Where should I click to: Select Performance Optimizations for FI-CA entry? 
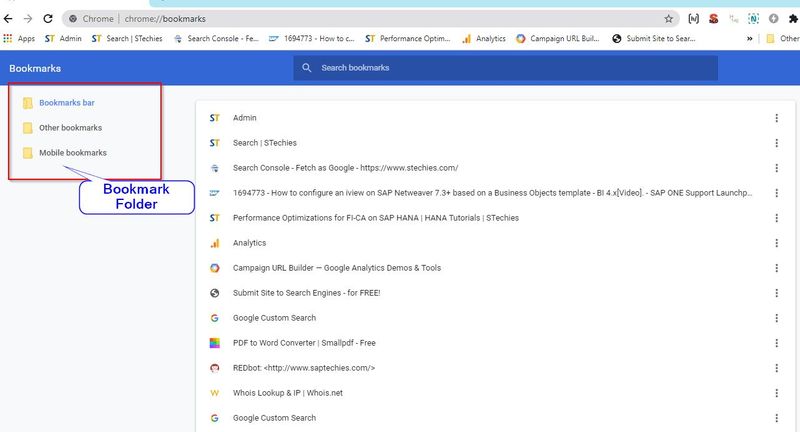[495, 218]
